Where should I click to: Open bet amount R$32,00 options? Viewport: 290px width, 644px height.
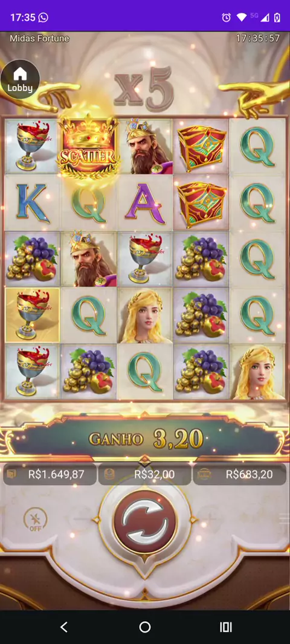145,474
